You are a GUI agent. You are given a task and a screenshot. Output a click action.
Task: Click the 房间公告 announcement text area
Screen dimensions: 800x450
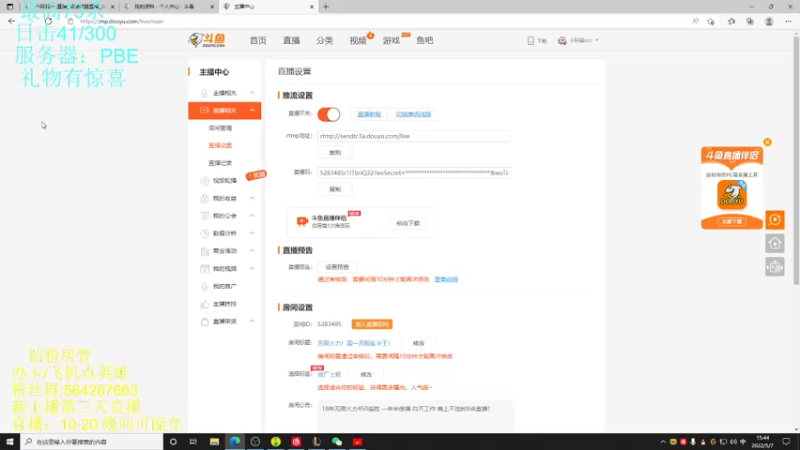coord(415,415)
